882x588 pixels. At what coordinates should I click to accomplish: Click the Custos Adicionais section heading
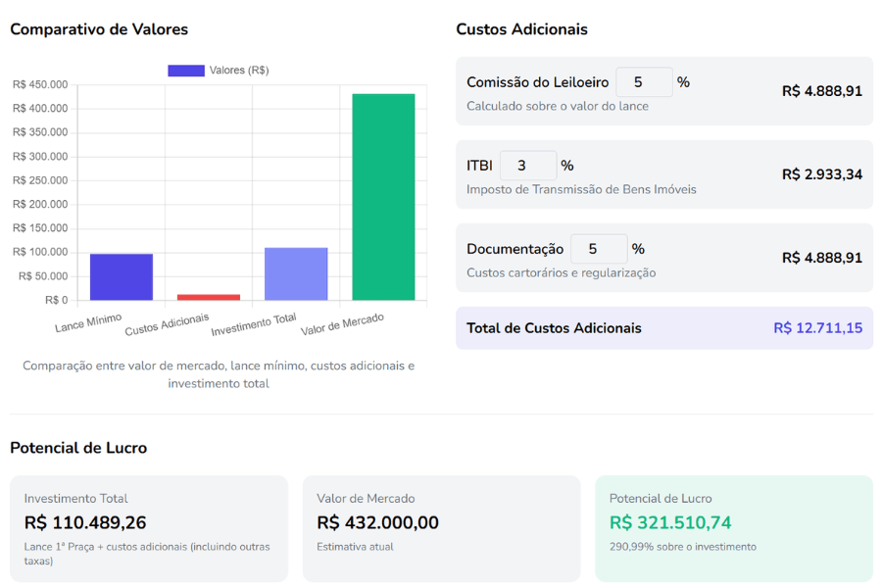click(x=521, y=29)
